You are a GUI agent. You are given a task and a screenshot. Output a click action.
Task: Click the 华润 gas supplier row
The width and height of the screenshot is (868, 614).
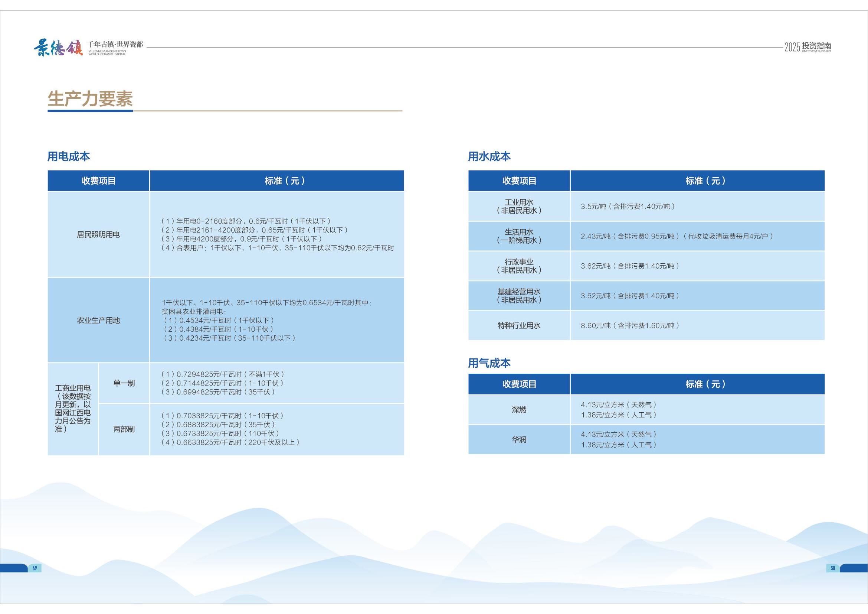tap(519, 439)
